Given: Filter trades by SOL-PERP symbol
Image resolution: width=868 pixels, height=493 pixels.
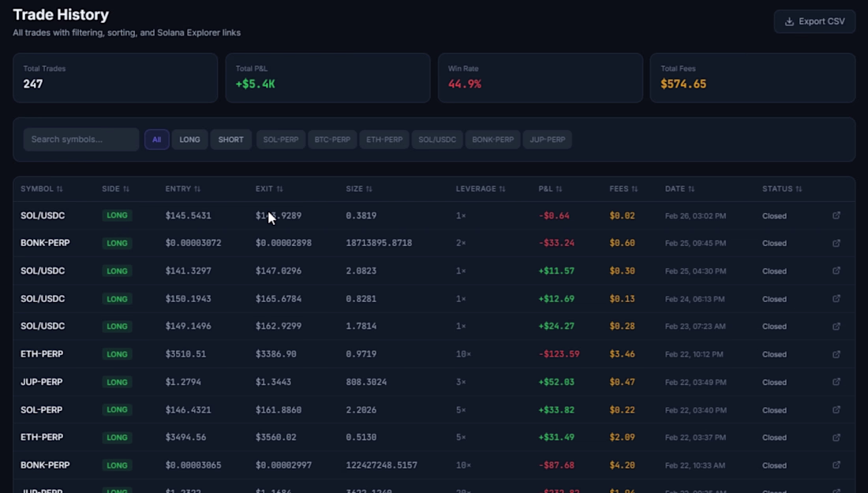Looking at the screenshot, I should click(281, 140).
